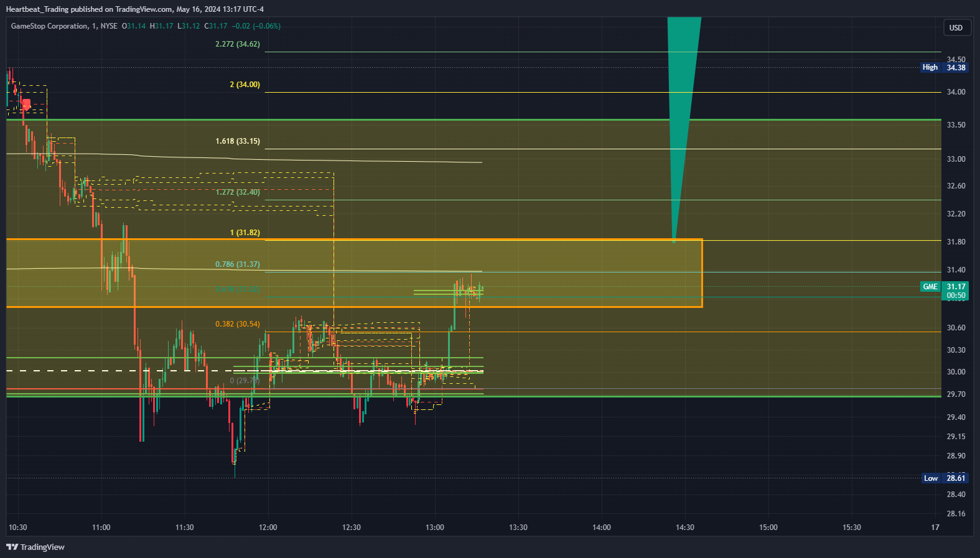Click the 1.618 (33.15) Fibonacci label
This screenshot has width=980, height=558.
[238, 141]
